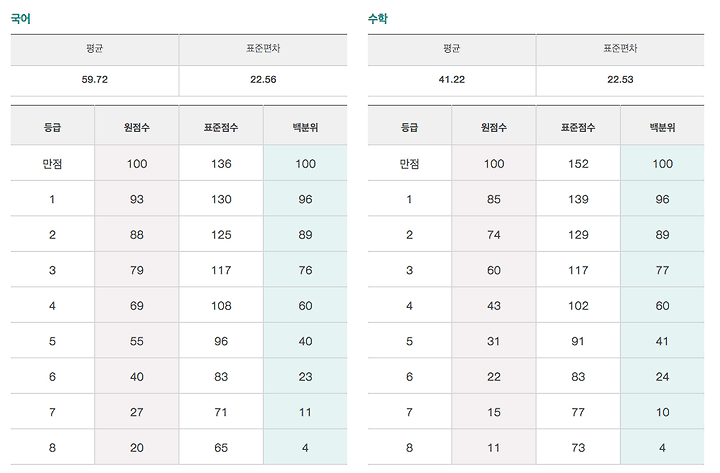Select 만점 row label in 수학 table
Viewport: 720px width, 473px height.
point(409,163)
